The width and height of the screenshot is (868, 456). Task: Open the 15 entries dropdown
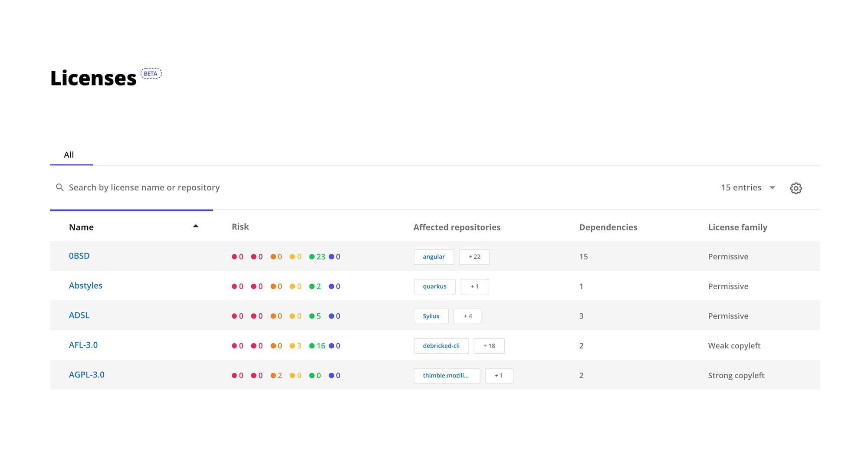click(x=748, y=187)
